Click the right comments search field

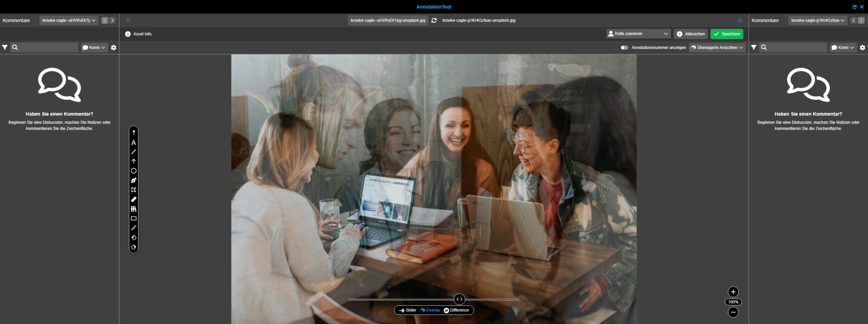793,48
